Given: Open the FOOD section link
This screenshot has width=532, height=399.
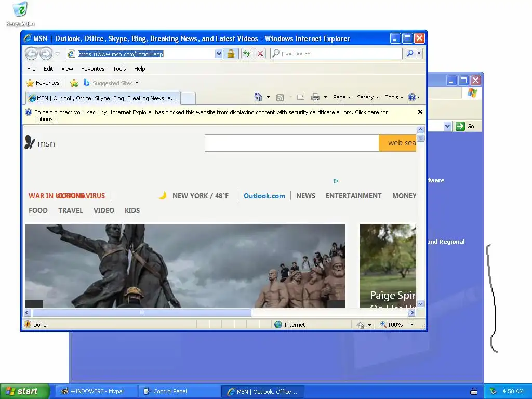Looking at the screenshot, I should click(38, 210).
